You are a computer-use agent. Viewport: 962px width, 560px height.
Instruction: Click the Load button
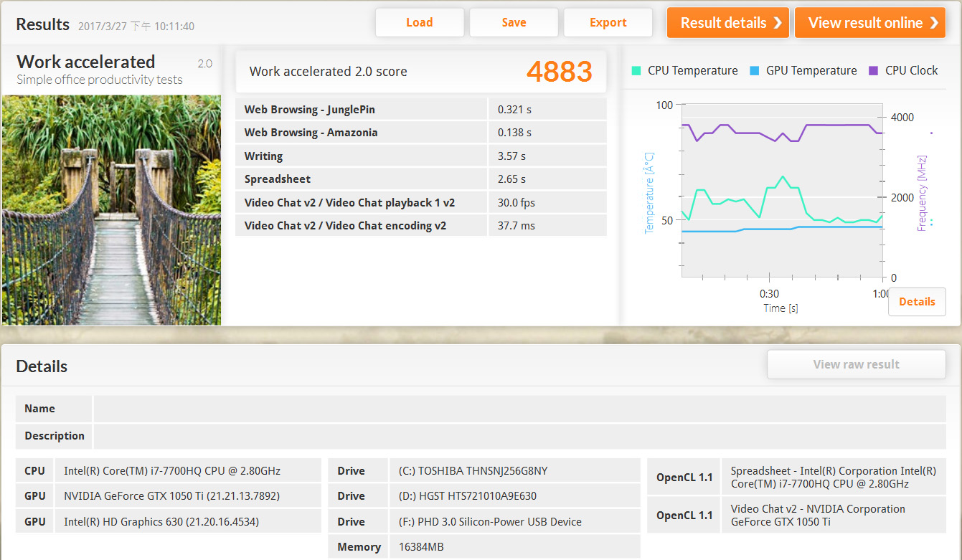click(x=419, y=23)
